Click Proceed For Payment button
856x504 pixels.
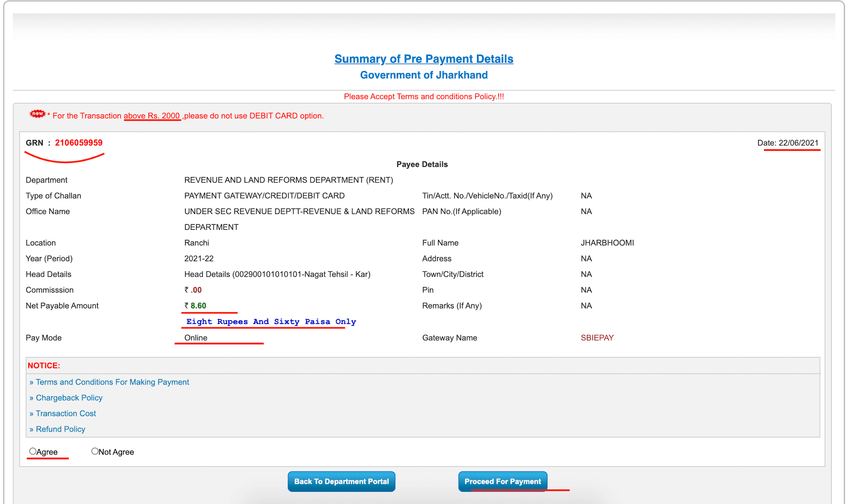[502, 481]
